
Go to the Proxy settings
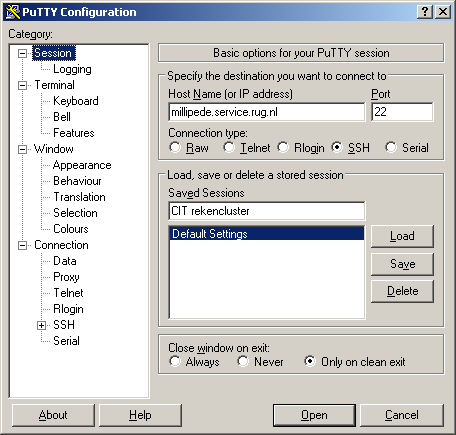pyautogui.click(x=66, y=277)
